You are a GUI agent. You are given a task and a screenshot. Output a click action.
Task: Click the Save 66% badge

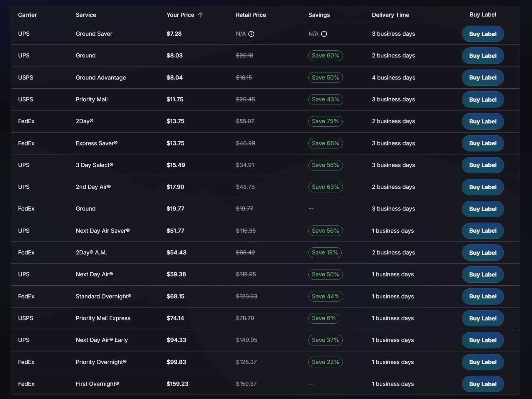[326, 143]
